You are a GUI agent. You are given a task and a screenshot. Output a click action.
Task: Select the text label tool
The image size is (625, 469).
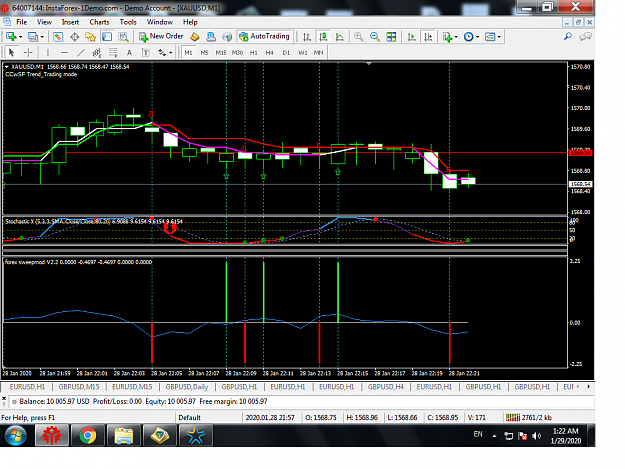click(x=146, y=52)
